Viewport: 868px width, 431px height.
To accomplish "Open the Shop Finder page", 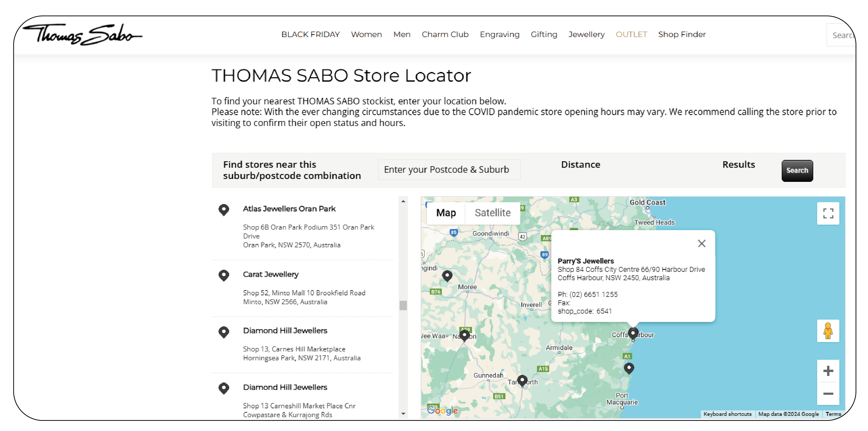I will pos(682,34).
